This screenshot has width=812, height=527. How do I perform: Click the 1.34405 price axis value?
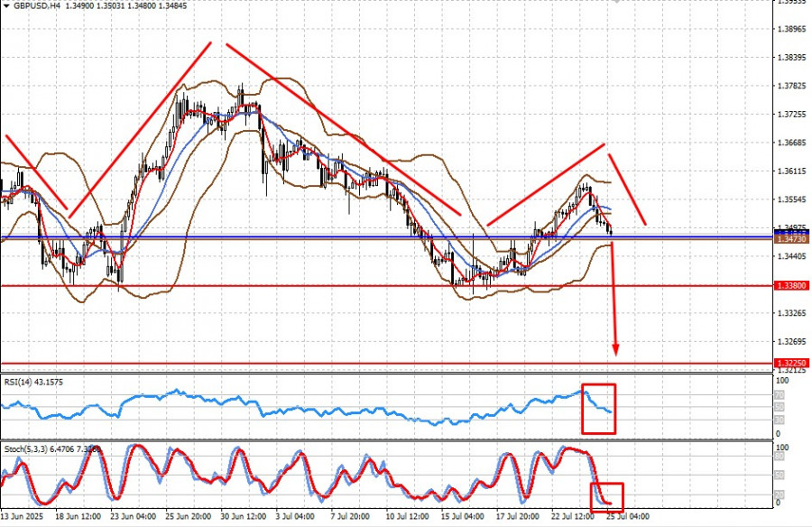pos(792,256)
